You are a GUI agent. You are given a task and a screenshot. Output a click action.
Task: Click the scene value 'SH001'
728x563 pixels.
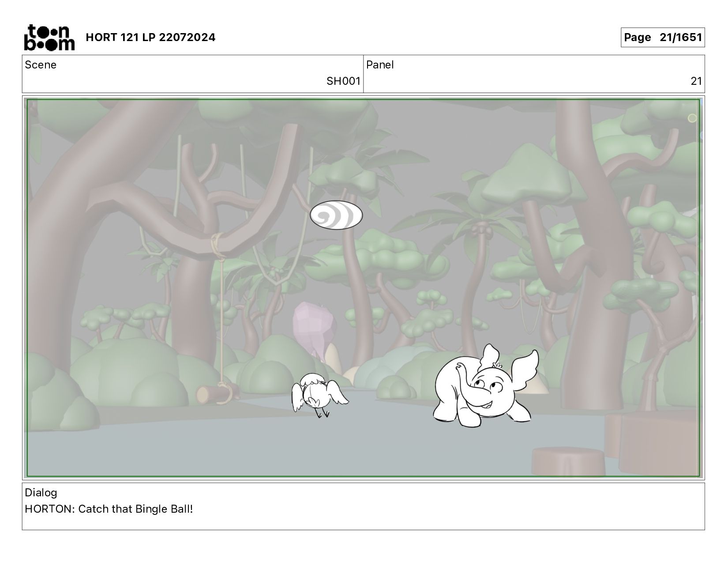(343, 81)
